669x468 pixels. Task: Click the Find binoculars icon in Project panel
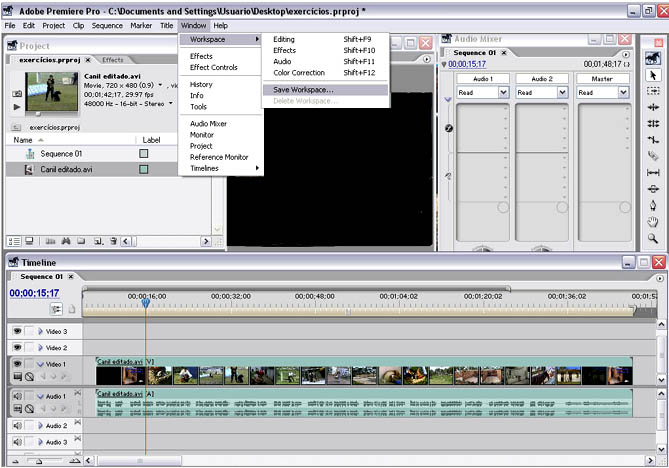coord(66,241)
